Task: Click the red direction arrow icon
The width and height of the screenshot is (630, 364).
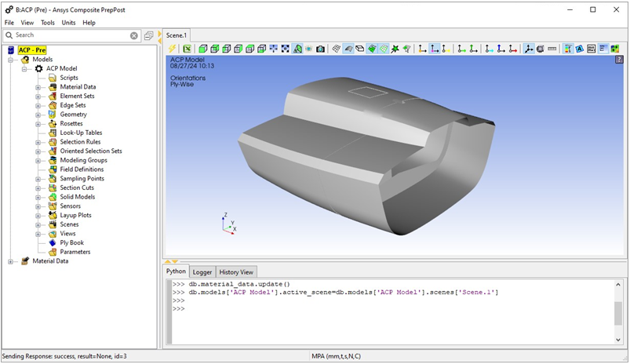Action: [x=512, y=49]
